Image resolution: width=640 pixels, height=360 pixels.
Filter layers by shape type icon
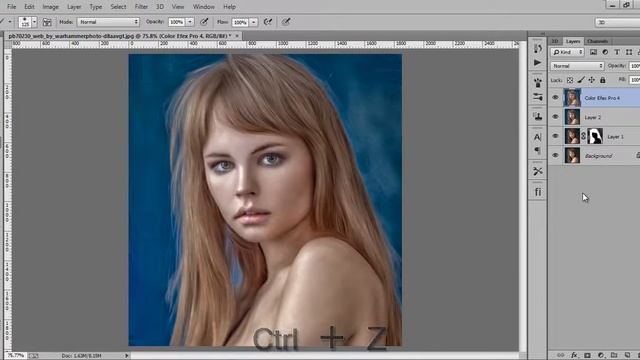tap(629, 52)
